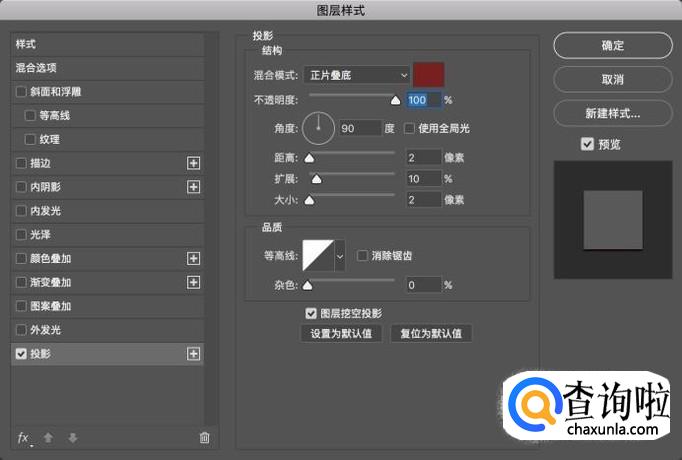Click the 确定 button

[x=612, y=45]
